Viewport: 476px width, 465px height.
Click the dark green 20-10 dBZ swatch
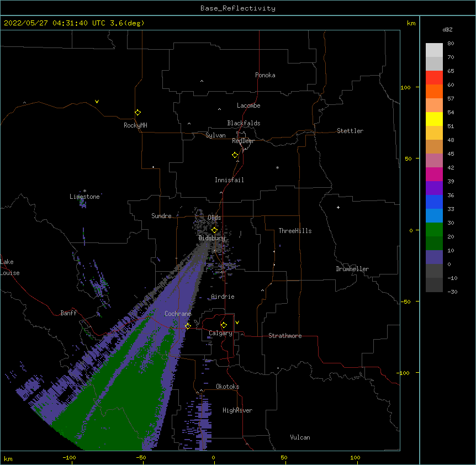pos(434,244)
